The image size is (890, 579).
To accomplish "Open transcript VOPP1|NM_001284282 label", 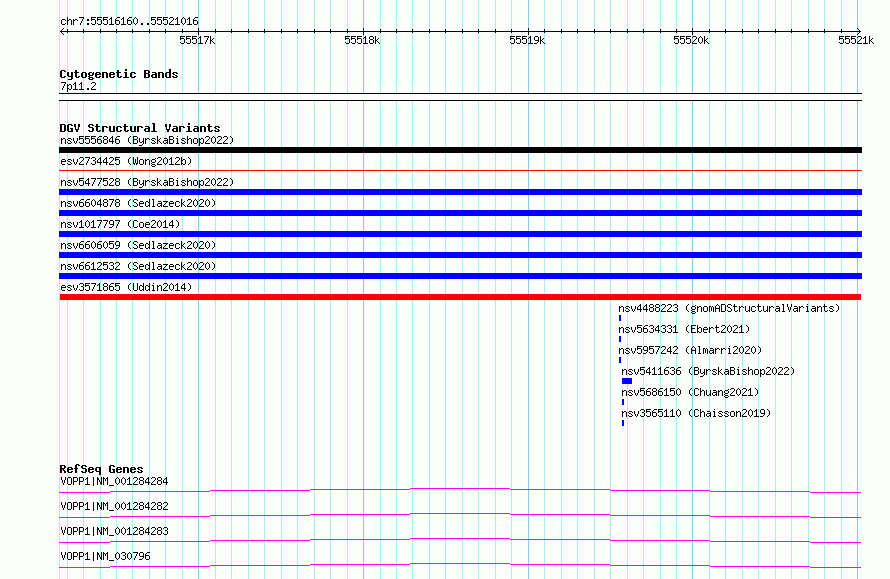I will pyautogui.click(x=114, y=506).
